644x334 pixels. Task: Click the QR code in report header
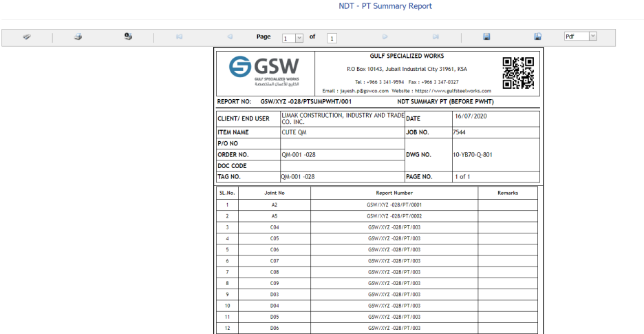click(517, 73)
